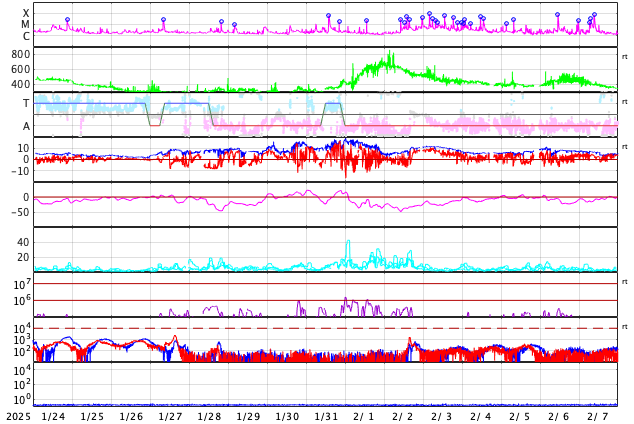Viewport: 634px width, 424px height.
Task: Click the 10^7 axis label
Action: (22, 284)
